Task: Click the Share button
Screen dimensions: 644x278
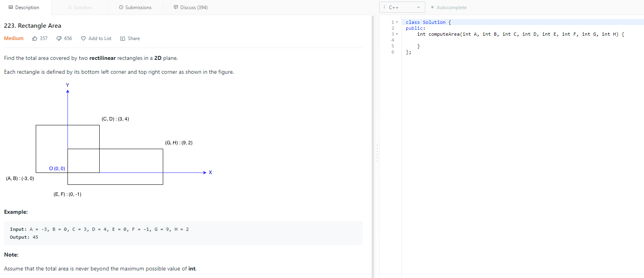Action: [130, 38]
